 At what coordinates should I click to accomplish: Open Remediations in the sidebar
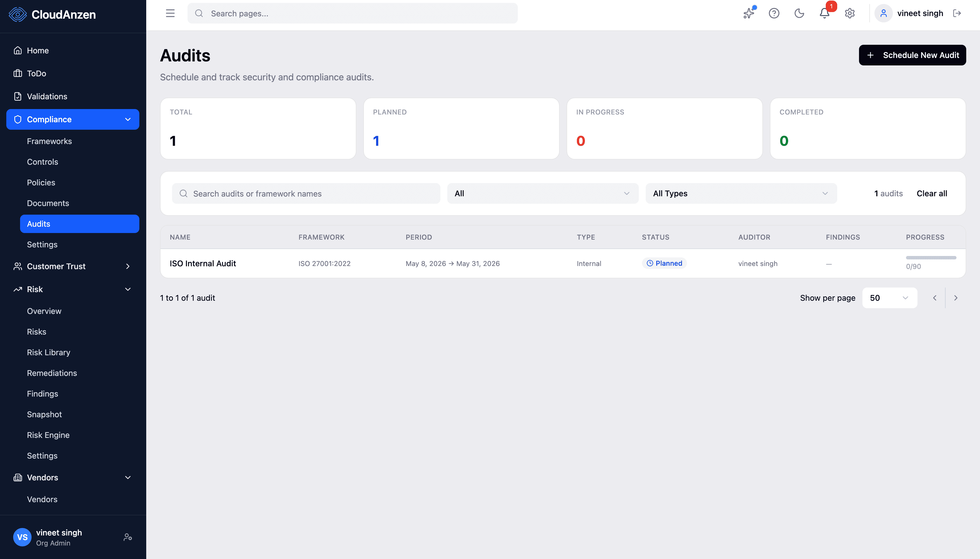tap(52, 373)
